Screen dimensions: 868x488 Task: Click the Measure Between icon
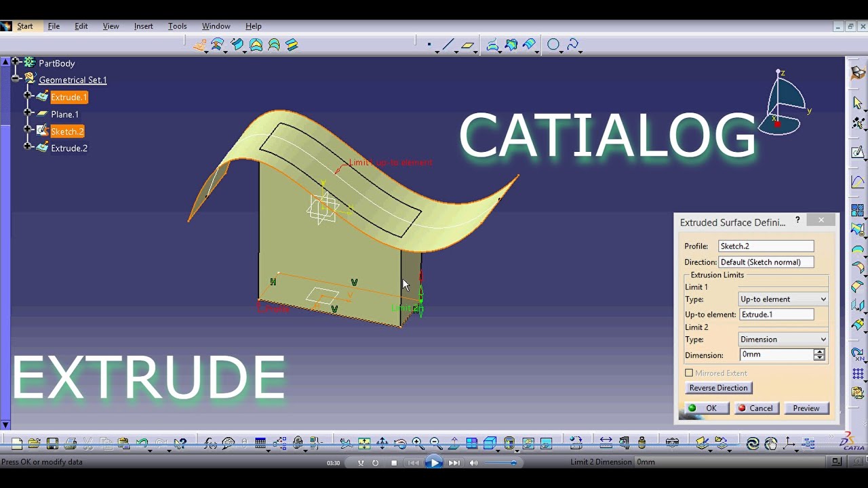(x=606, y=443)
